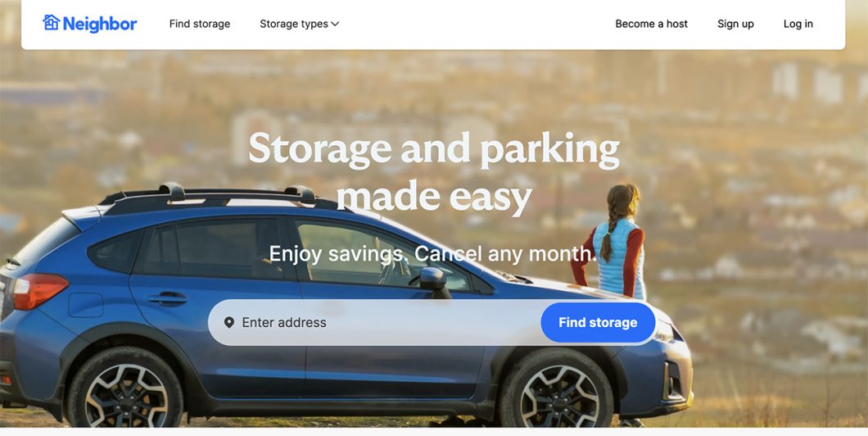This screenshot has height=436, width=868.
Task: Click the car's side mirror
Action: tap(435, 281)
